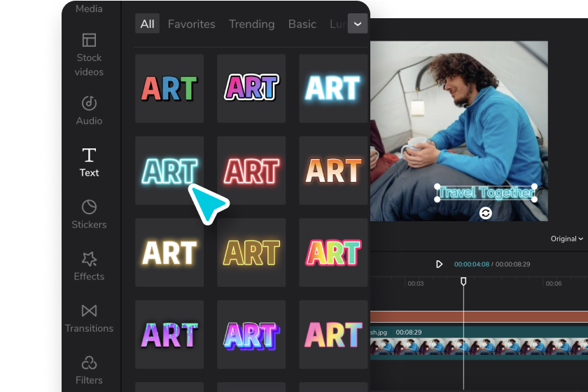
Task: Open the Filters panel
Action: coord(89,370)
